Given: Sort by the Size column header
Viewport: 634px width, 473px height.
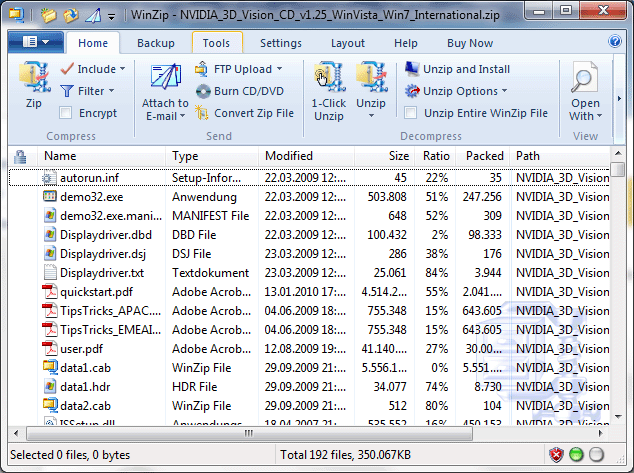Looking at the screenshot, I should [385, 156].
